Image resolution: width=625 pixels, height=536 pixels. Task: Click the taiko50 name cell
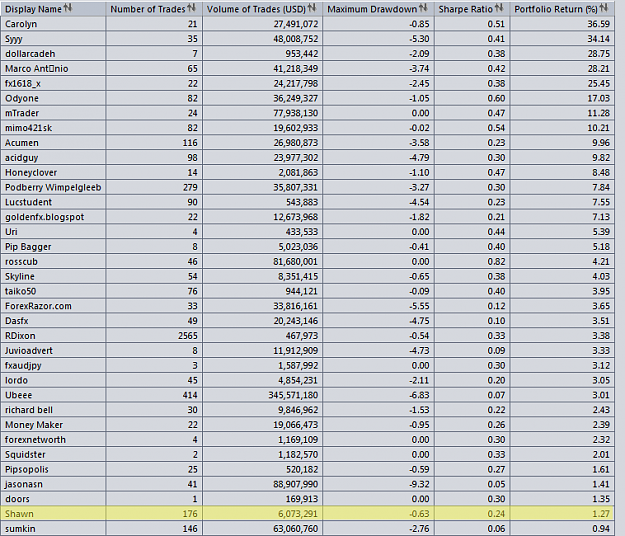click(54, 291)
